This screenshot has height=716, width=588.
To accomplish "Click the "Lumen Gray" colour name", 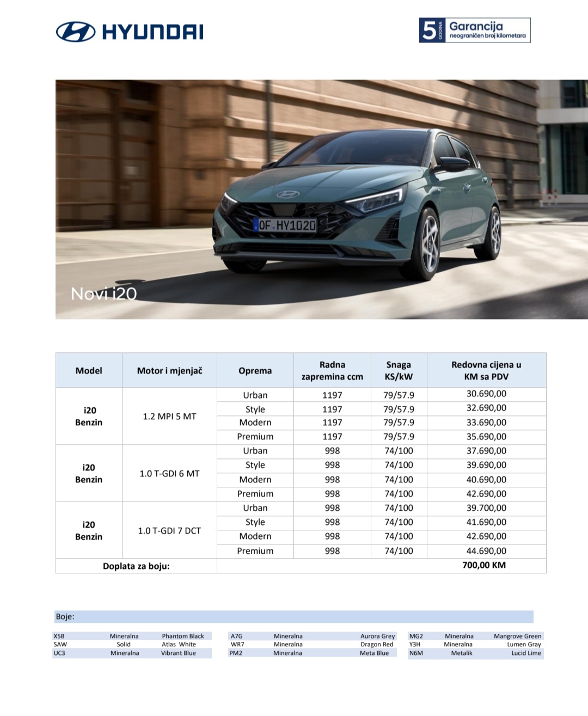I will pos(524,644).
